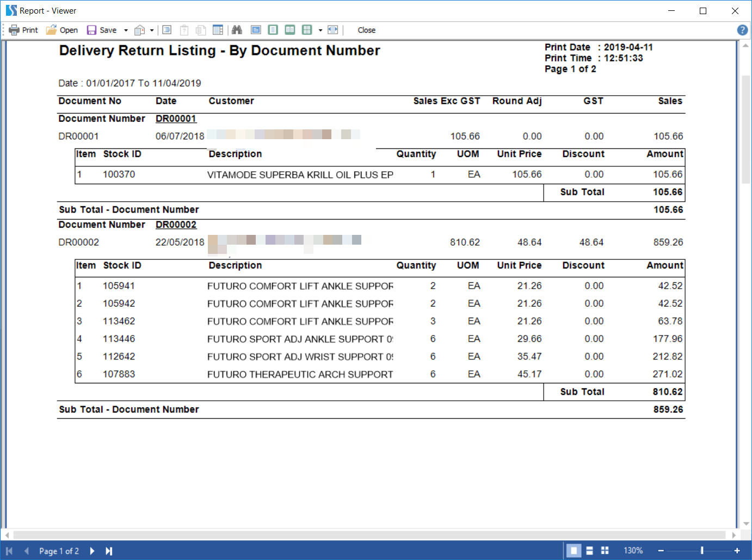Click the vertical scrollbar down arrow

(x=746, y=524)
